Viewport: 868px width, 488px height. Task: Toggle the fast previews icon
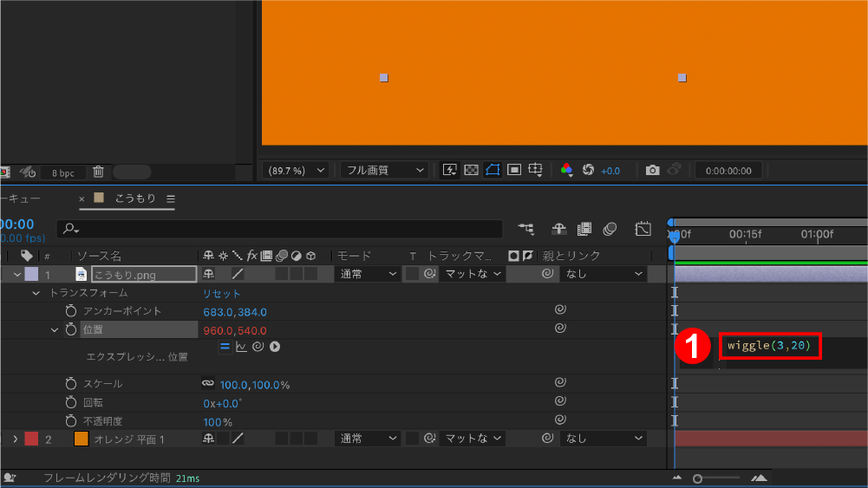449,170
